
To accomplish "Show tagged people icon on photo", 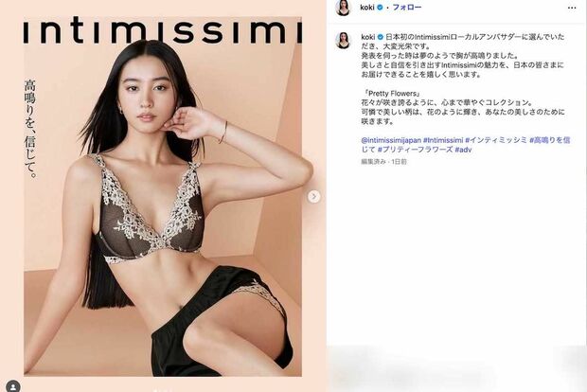I will 13,386.
